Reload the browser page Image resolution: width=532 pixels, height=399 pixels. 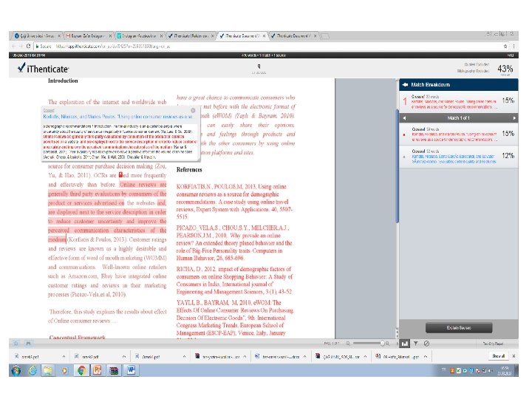pos(28,46)
